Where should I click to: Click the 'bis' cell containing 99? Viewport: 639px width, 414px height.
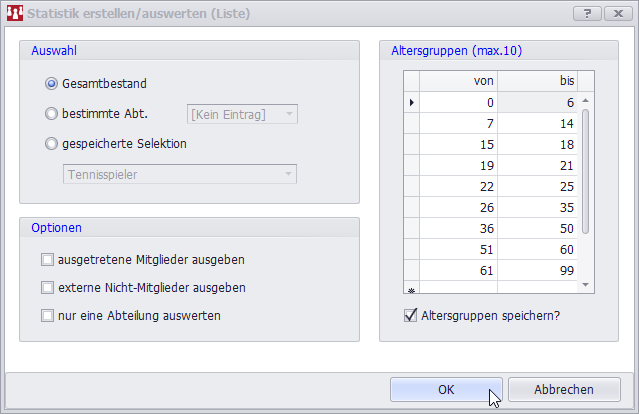536,269
